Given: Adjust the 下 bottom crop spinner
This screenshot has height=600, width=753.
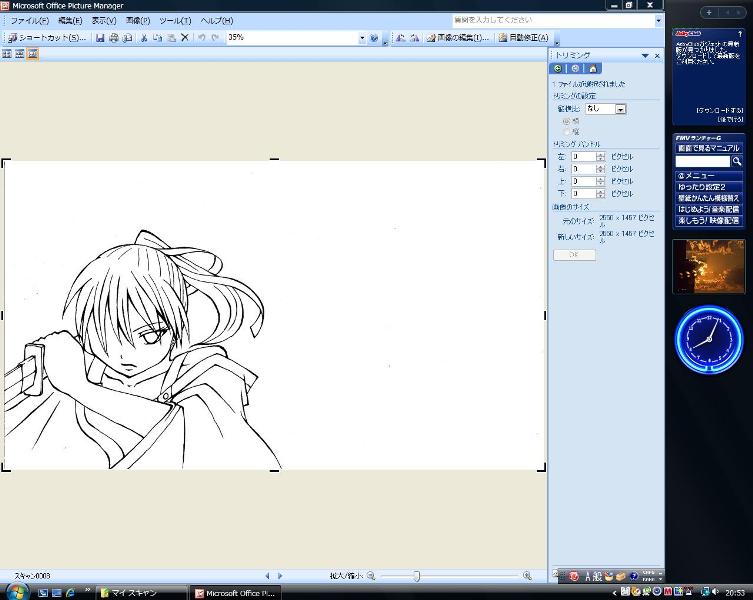Looking at the screenshot, I should 600,194.
